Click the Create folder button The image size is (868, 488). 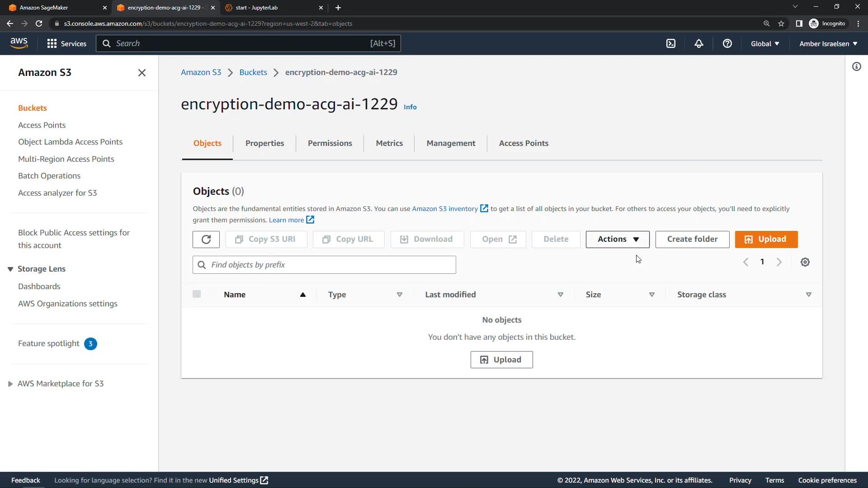tap(692, 239)
